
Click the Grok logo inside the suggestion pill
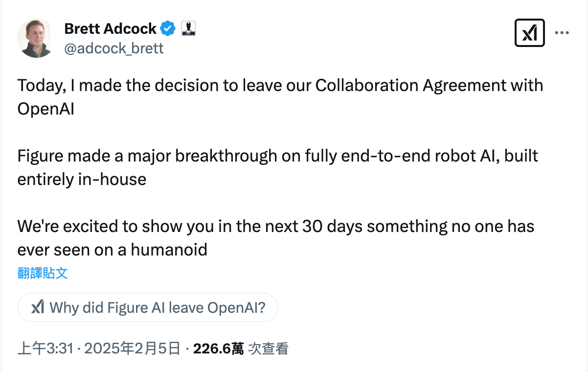click(x=38, y=308)
